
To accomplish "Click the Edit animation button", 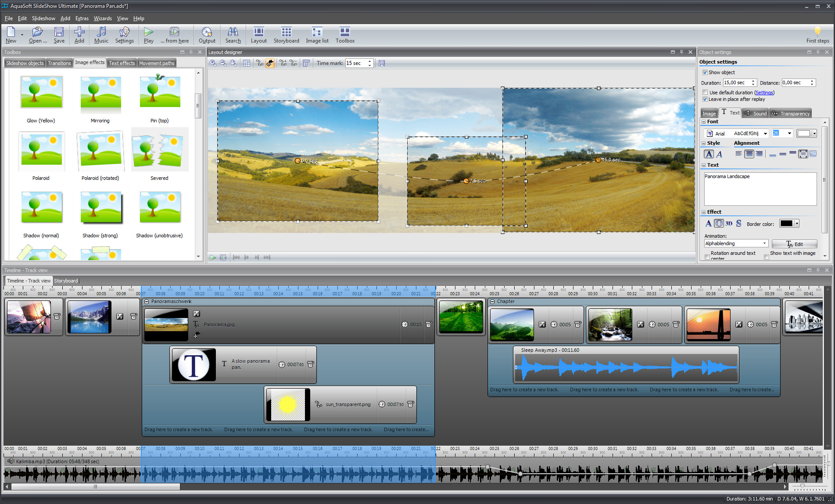I will pos(794,244).
